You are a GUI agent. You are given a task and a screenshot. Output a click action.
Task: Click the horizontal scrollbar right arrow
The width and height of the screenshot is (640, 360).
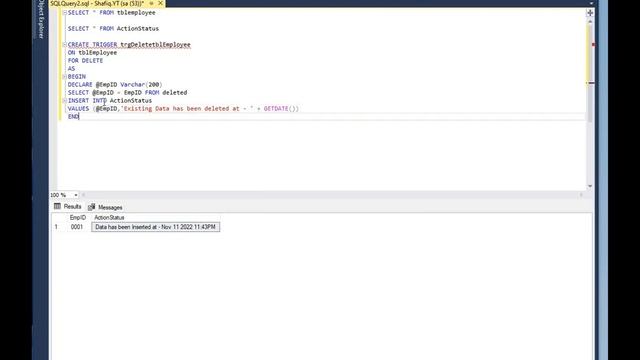(581, 195)
